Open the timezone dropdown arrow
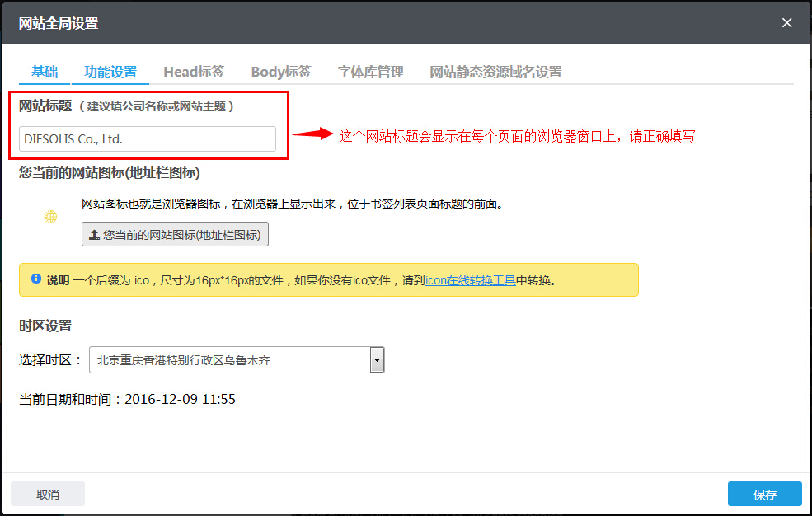The height and width of the screenshot is (516, 812). point(378,359)
